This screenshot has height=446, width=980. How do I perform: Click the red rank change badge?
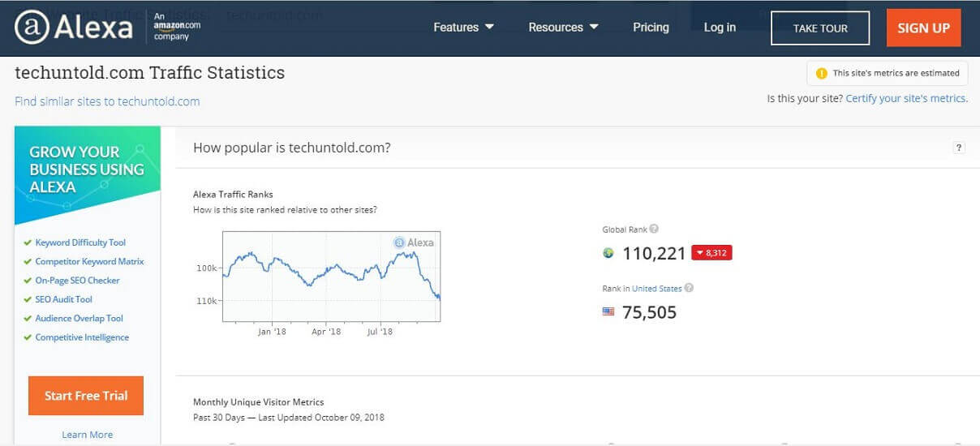tap(711, 253)
